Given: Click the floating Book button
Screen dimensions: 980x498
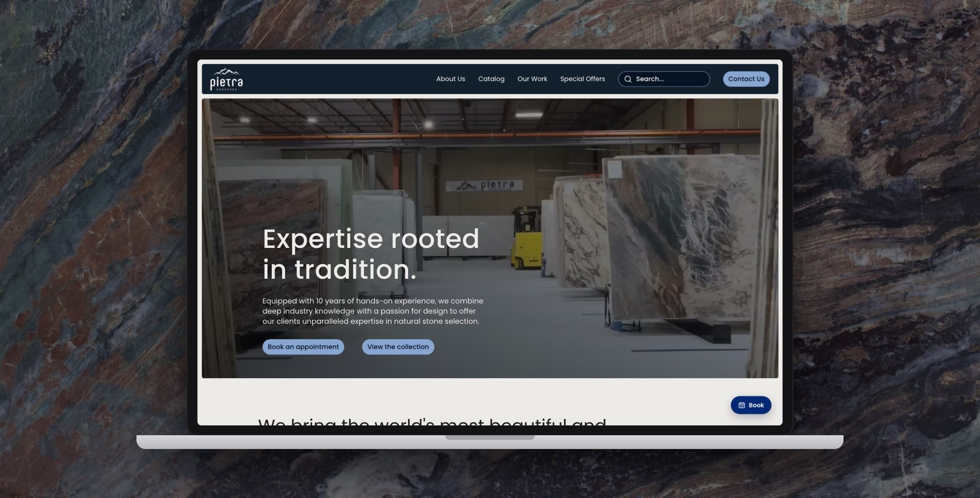Looking at the screenshot, I should click(x=751, y=405).
